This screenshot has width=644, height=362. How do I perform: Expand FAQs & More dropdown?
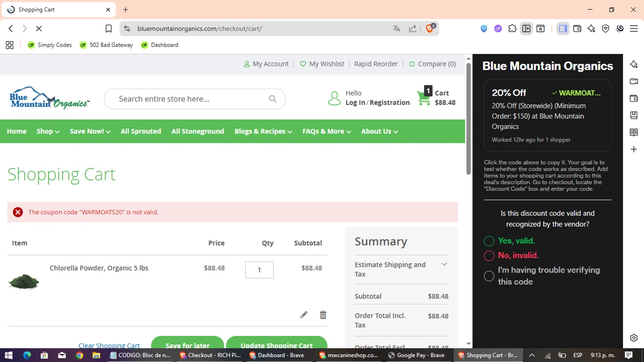(327, 131)
